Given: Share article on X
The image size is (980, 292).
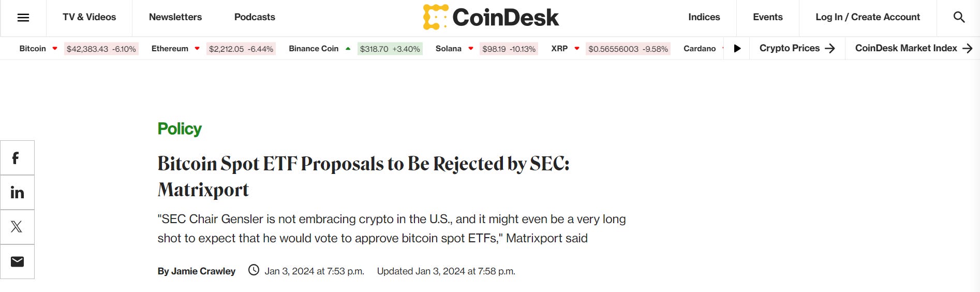Looking at the screenshot, I should (x=17, y=227).
